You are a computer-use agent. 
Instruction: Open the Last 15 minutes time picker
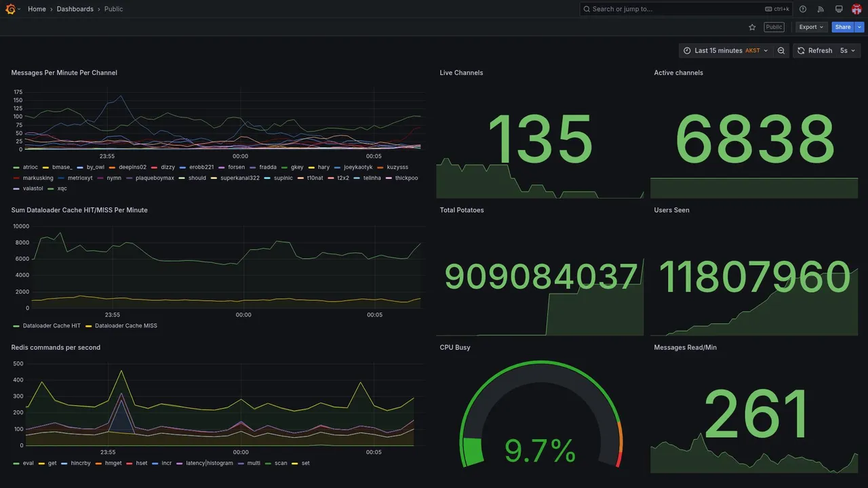(x=726, y=51)
